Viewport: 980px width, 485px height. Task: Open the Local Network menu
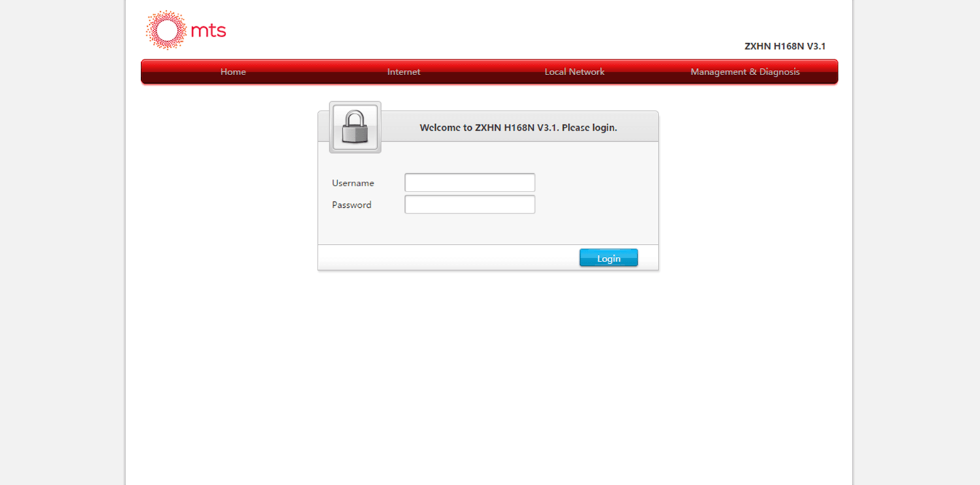[x=574, y=72]
